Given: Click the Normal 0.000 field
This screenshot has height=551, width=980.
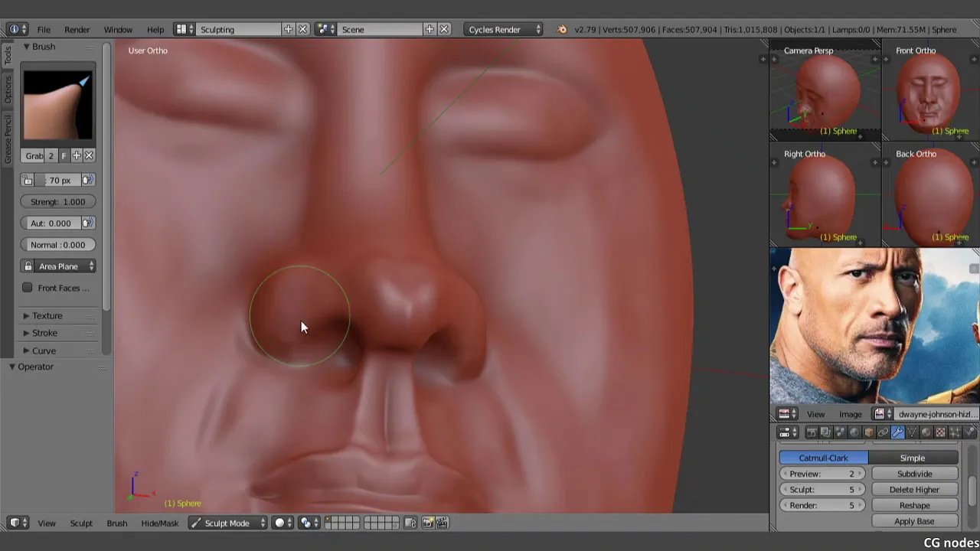Looking at the screenshot, I should point(58,244).
